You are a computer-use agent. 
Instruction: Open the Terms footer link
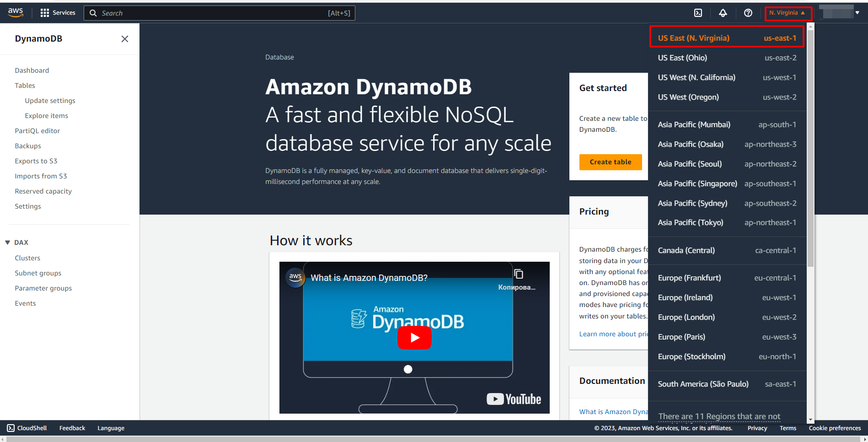(x=788, y=428)
